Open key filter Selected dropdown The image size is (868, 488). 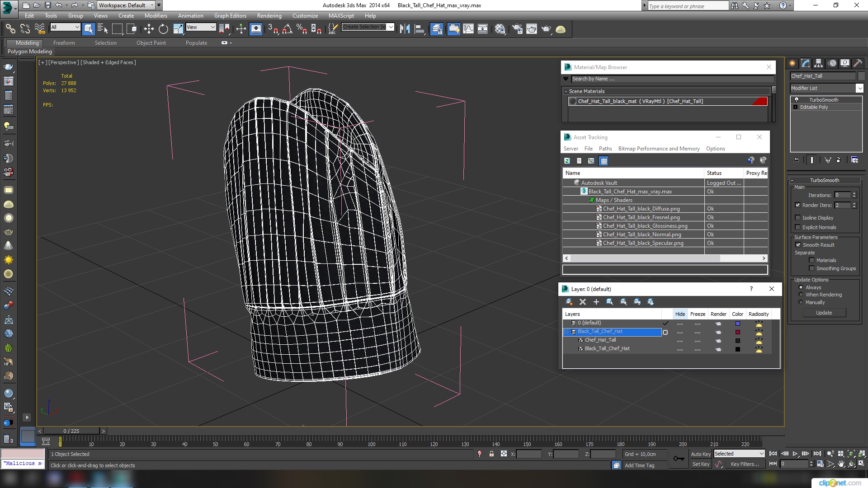tap(739, 454)
